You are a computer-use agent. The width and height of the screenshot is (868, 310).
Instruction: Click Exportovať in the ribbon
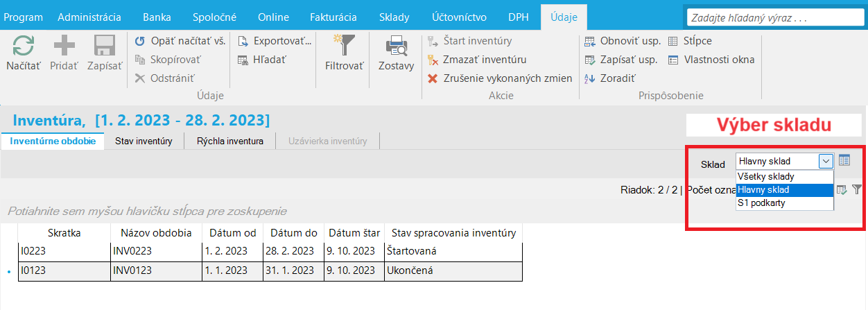275,41
